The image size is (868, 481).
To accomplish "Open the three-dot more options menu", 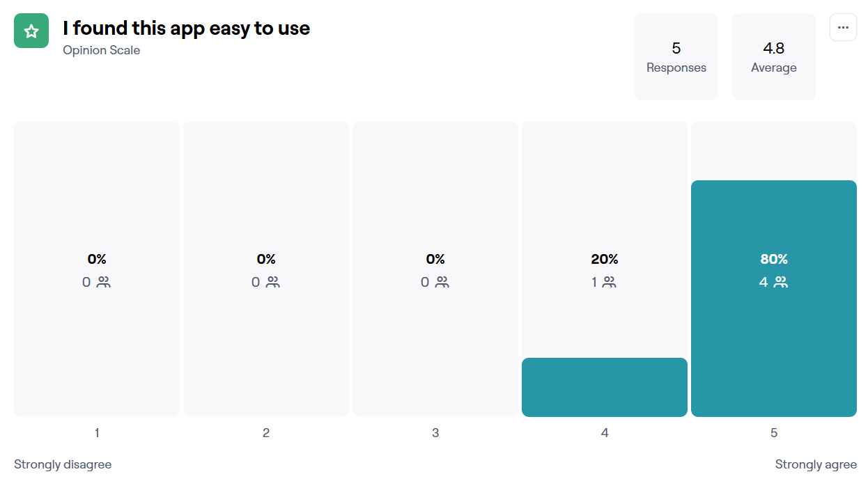I will 843,27.
